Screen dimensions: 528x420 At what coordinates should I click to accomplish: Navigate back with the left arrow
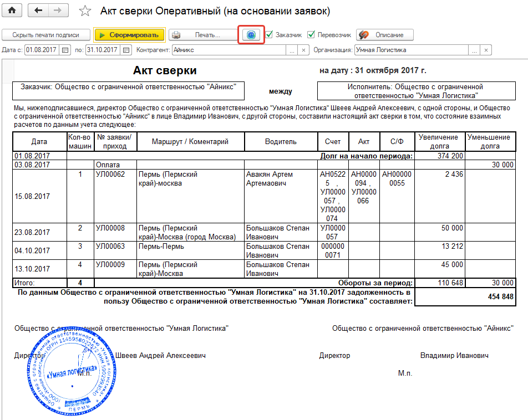click(38, 11)
